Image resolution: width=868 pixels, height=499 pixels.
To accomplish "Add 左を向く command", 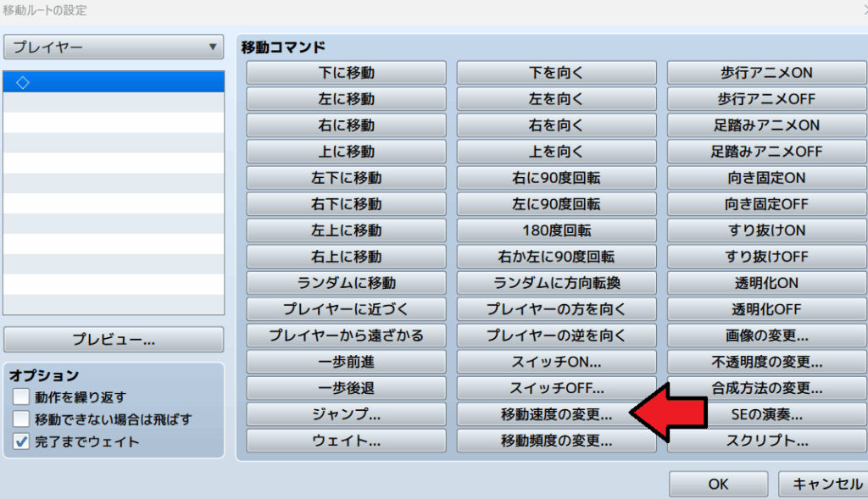I will 557,99.
